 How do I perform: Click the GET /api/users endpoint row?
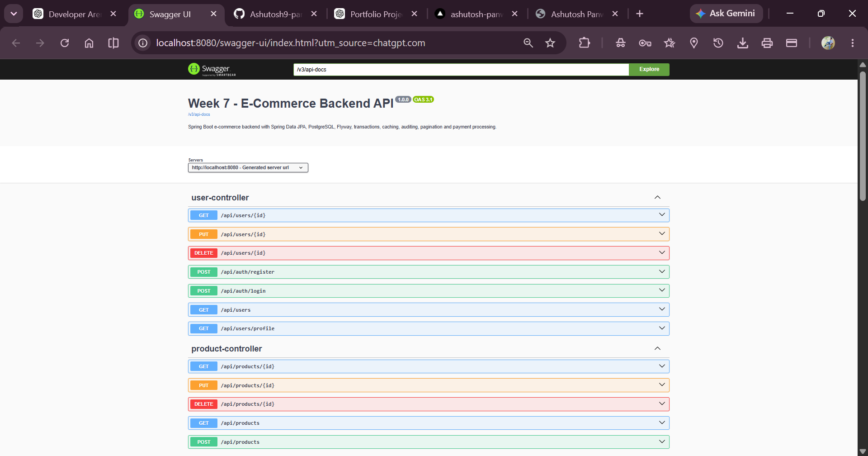click(429, 310)
